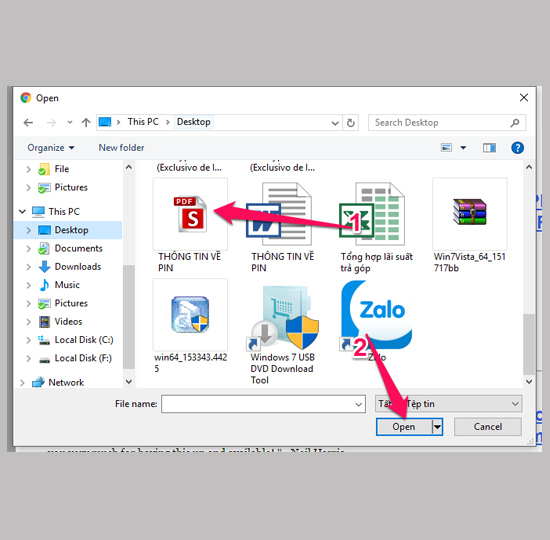Click the Videos icon in sidebar
The height and width of the screenshot is (540, 550).
pyautogui.click(x=45, y=321)
